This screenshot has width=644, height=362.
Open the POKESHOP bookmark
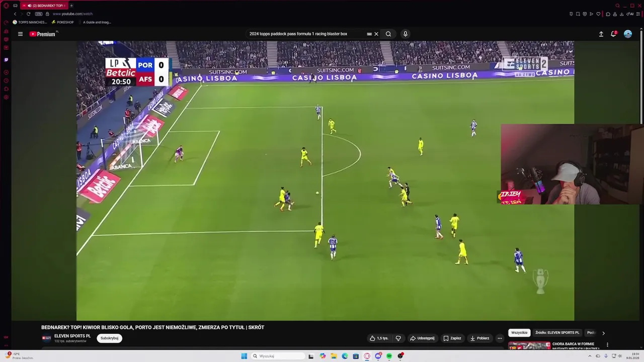coord(63,22)
